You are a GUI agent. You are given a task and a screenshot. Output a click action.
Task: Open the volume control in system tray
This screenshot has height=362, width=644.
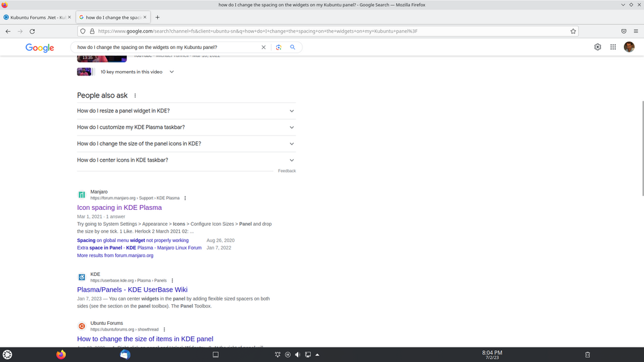click(297, 354)
